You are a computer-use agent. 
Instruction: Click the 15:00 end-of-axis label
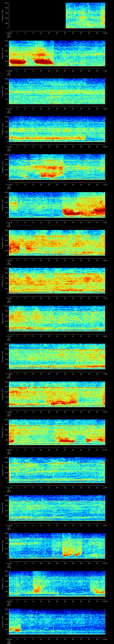coord(105,223)
